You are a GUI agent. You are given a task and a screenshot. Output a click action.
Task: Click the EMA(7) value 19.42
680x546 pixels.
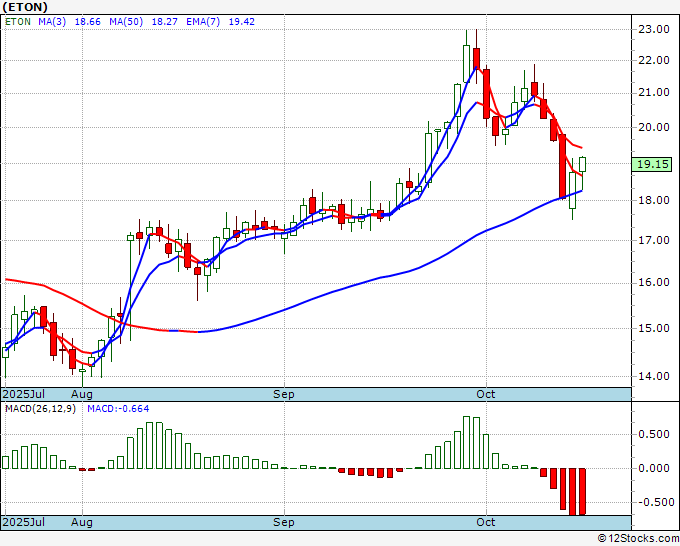[242, 22]
